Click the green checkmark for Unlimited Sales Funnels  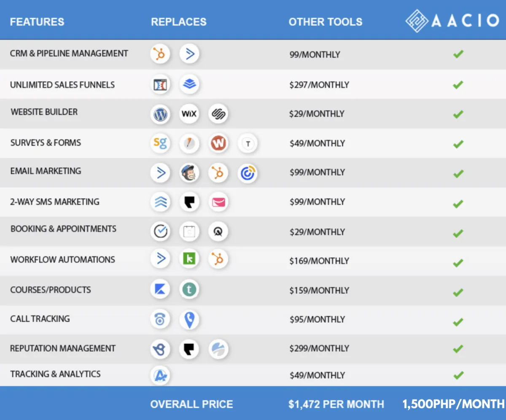[458, 84]
